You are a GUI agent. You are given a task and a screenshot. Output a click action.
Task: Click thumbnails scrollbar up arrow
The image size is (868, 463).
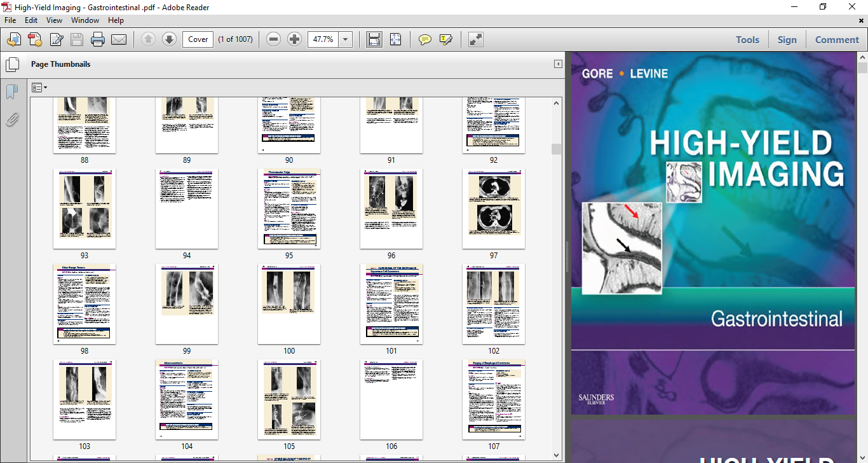[x=557, y=103]
